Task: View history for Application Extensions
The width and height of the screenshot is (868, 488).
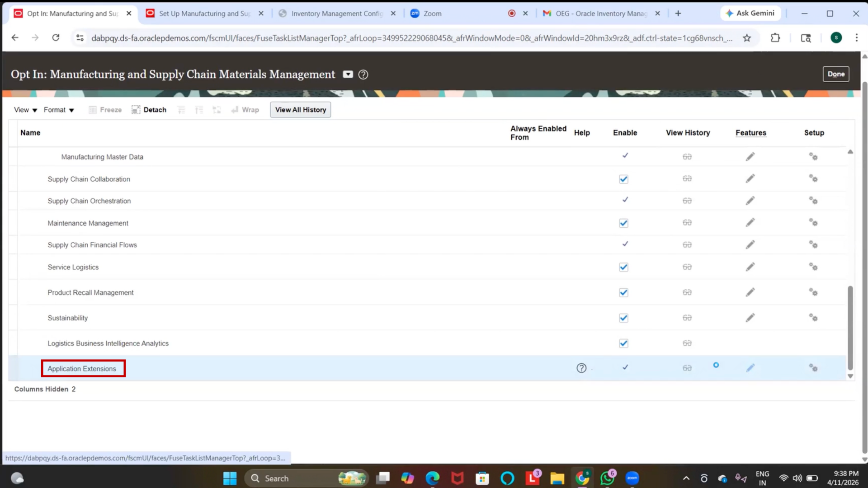Action: click(x=687, y=368)
